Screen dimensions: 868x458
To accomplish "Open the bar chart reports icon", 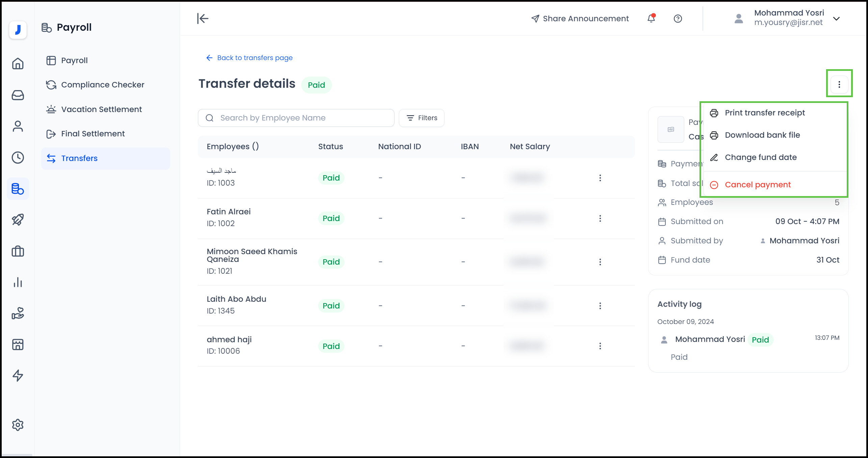I will tap(18, 282).
